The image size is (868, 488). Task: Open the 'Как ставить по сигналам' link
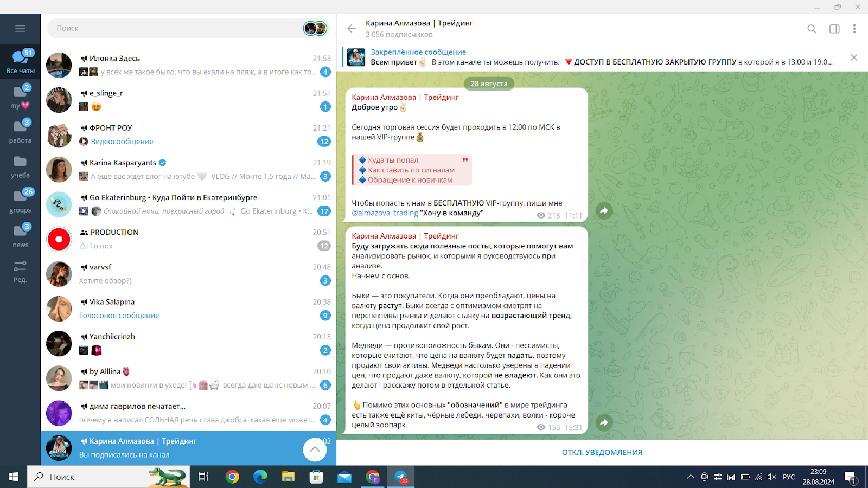coord(411,170)
